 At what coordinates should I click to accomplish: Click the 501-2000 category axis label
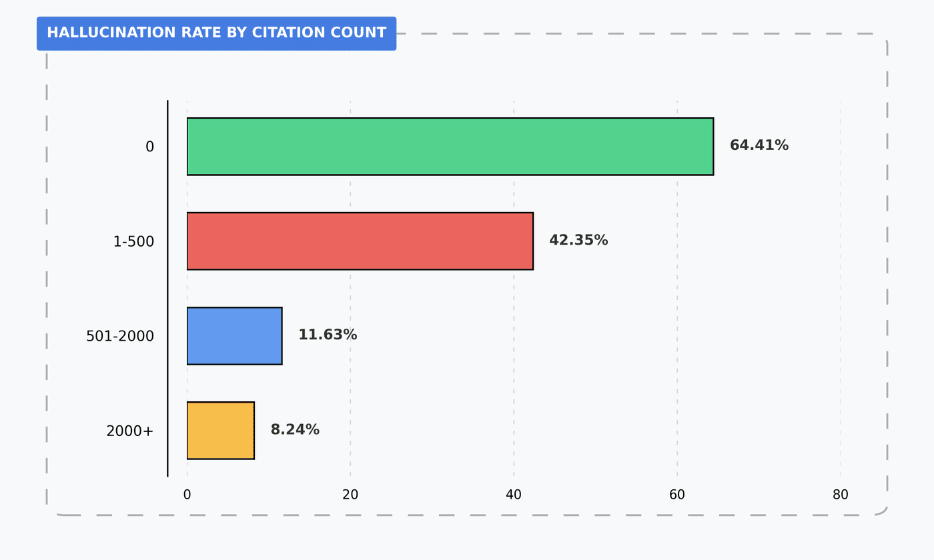click(x=120, y=337)
